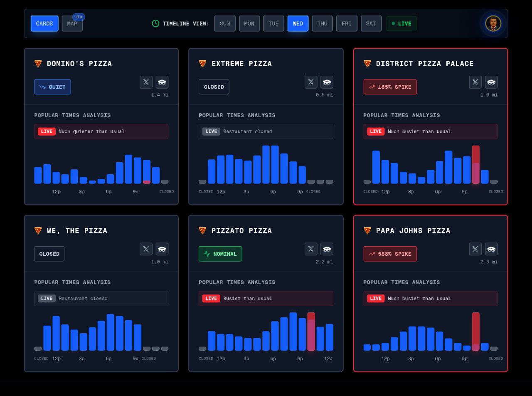Screen dimensions: 532x396
Task: Click pizza icon beside Extreme Pizza title
Action: coord(202,64)
